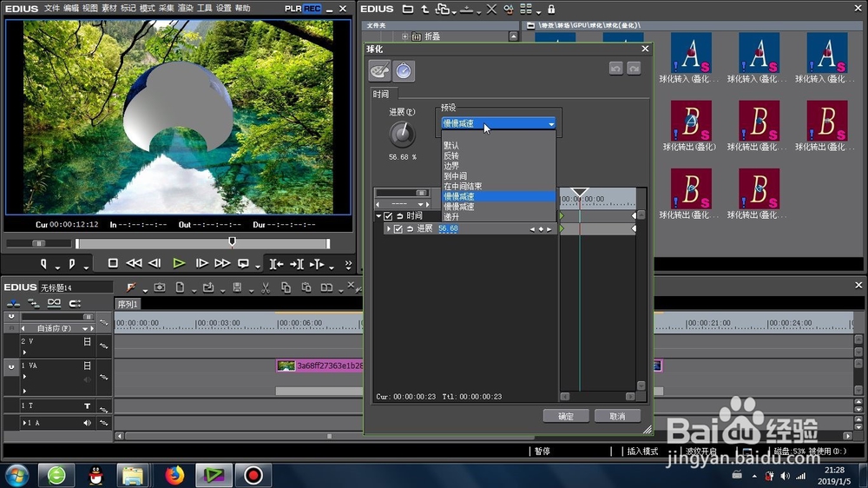Select 边界 in the preset list
The image size is (868, 488).
498,166
